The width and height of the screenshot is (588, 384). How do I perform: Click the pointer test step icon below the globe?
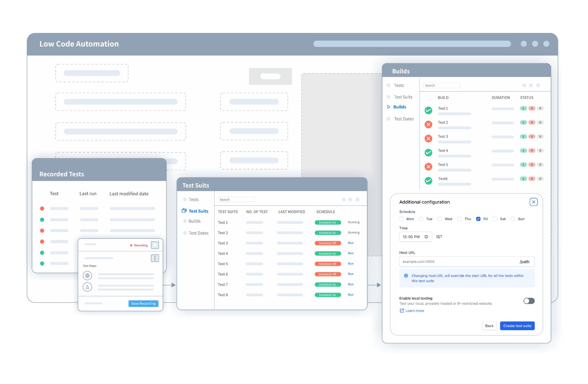[87, 287]
